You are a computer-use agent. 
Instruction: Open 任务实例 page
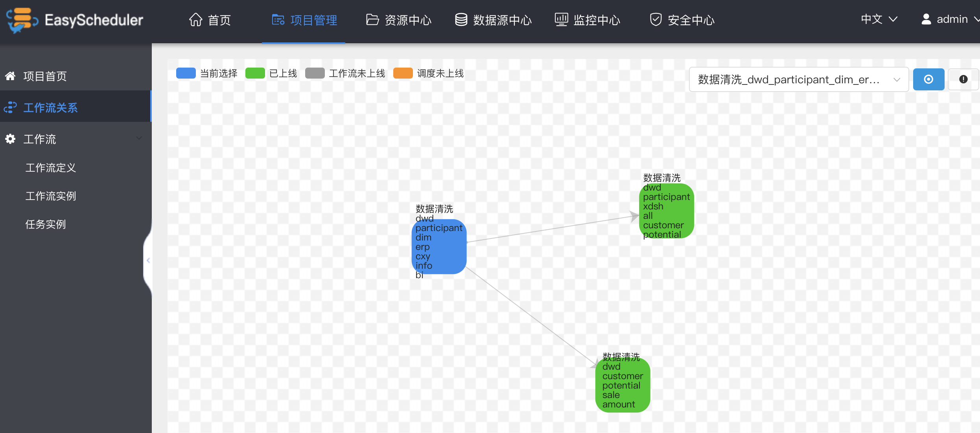[46, 224]
